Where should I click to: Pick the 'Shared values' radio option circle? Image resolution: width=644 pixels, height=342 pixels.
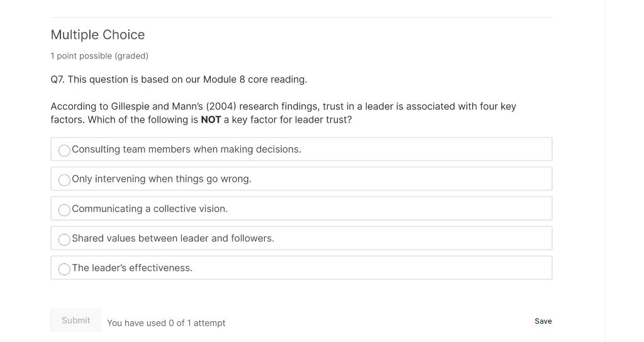[64, 240]
